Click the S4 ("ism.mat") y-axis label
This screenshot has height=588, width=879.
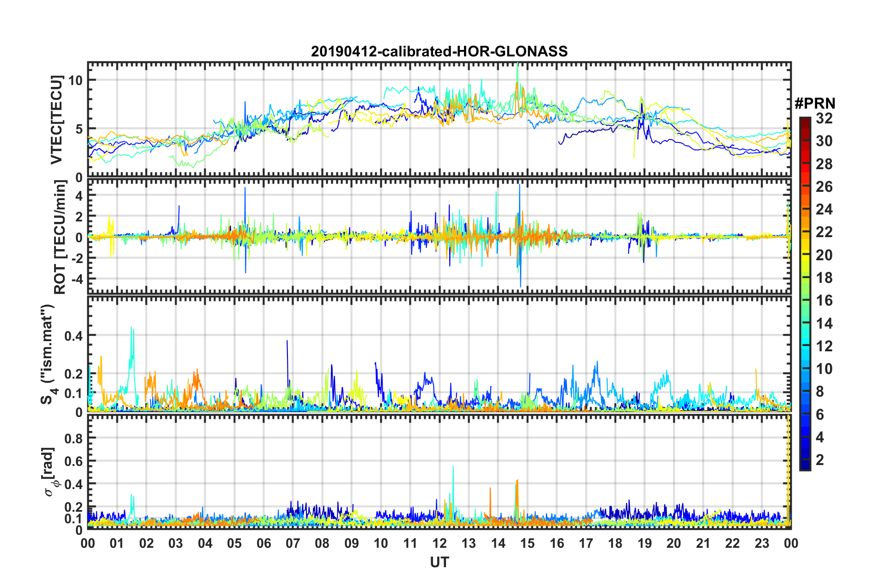click(49, 354)
